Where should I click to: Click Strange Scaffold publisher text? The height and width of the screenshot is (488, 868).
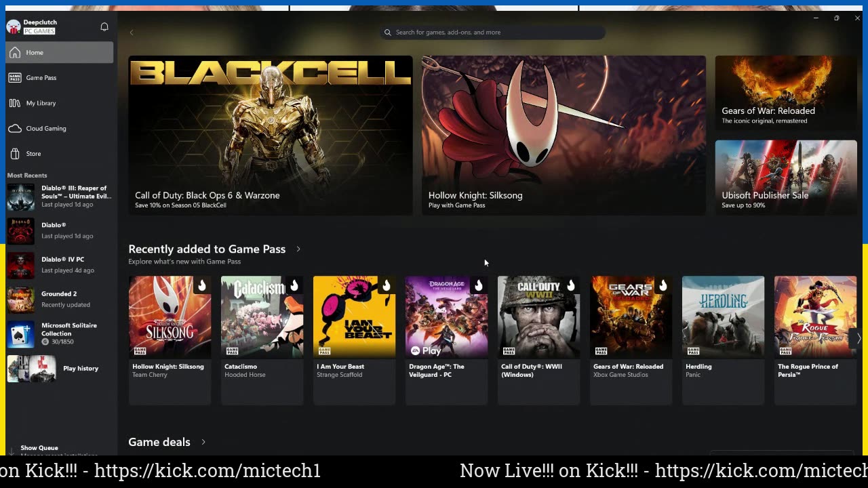coord(339,375)
